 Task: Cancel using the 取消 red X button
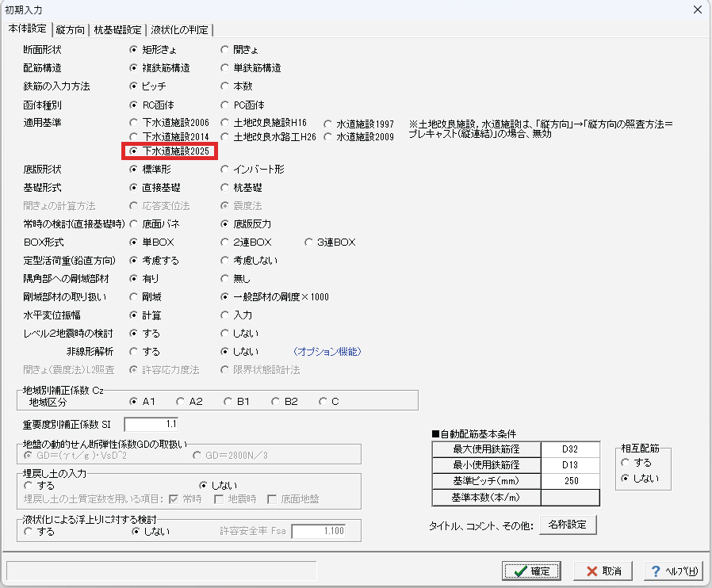603,571
